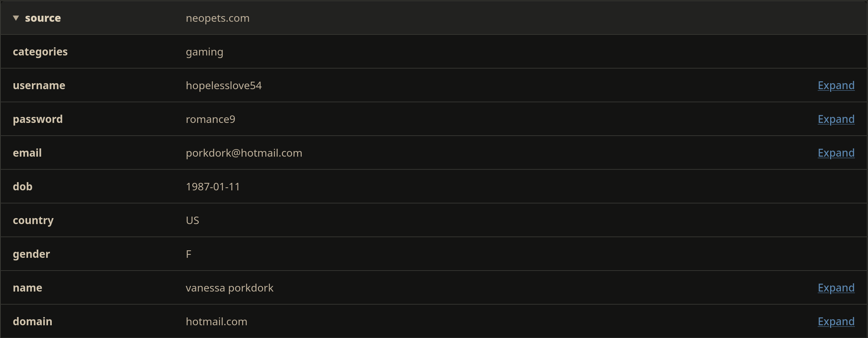Viewport: 868px width, 338px height.
Task: Click the email field label
Action: click(x=27, y=153)
